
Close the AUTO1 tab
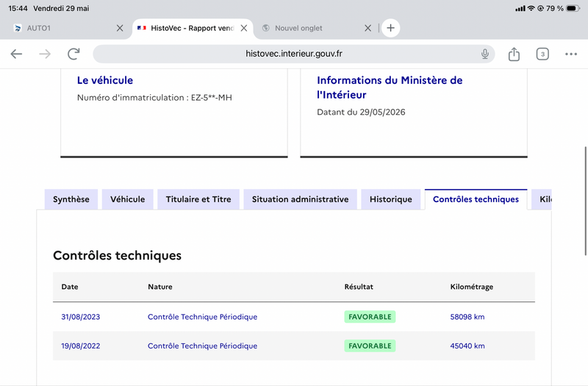point(120,28)
